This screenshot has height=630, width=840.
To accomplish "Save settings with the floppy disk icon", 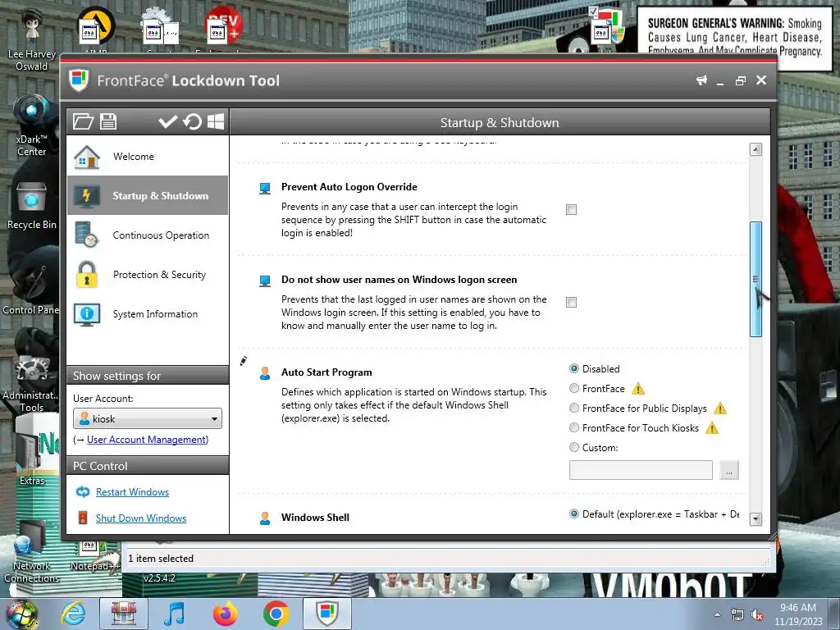I will click(108, 121).
